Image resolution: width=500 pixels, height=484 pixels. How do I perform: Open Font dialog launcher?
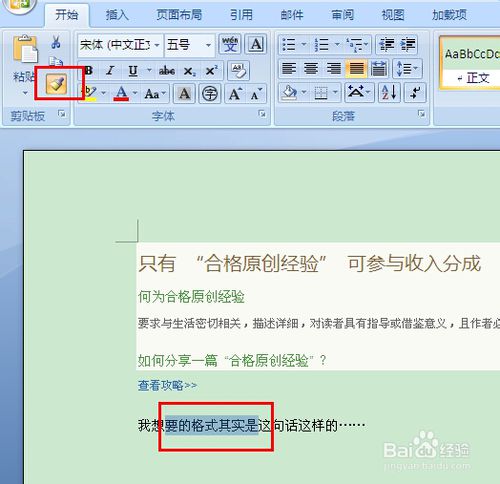[262, 114]
